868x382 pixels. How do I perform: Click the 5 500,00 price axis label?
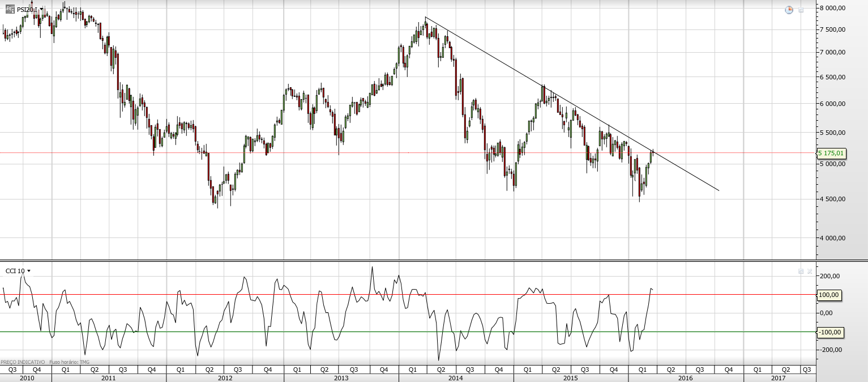pos(832,133)
